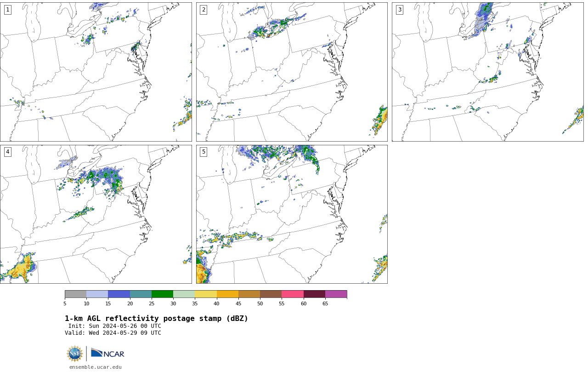Image resolution: width=588 pixels, height=372 pixels.
Task: Open ensemble member 3 reflectivity map
Action: click(x=487, y=72)
